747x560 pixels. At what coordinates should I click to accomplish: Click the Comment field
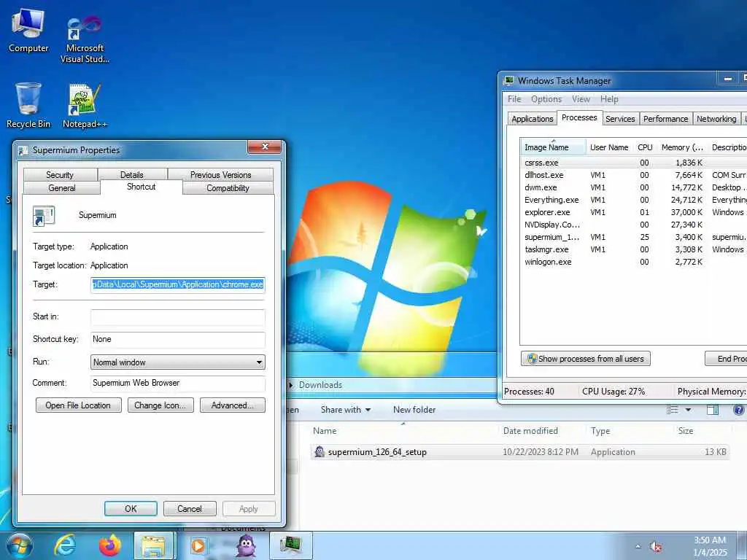pos(178,384)
